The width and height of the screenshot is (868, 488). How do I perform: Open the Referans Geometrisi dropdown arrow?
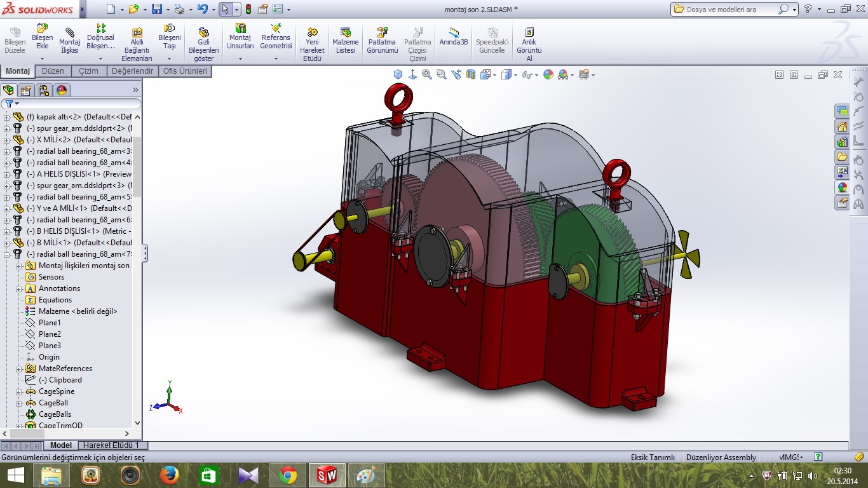point(276,58)
